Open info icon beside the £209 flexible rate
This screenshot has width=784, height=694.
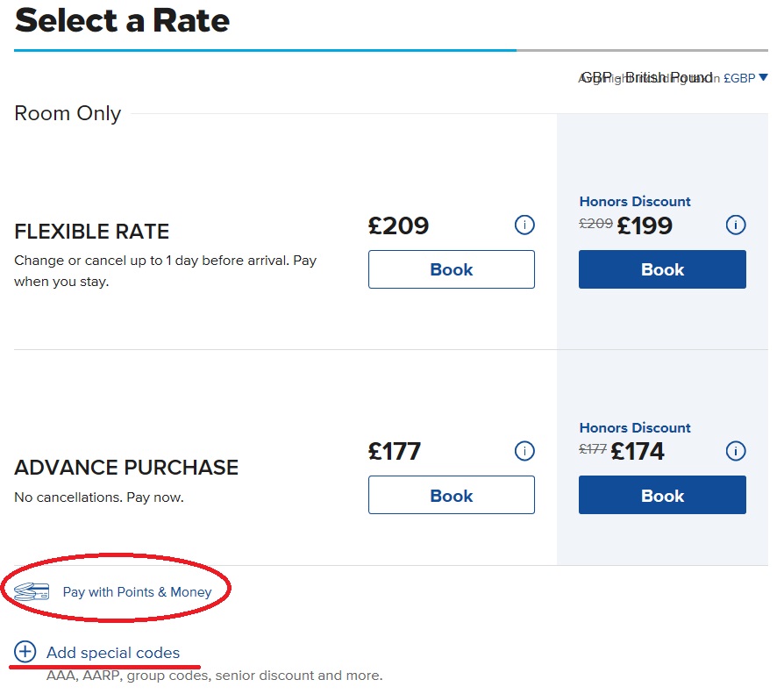point(524,225)
